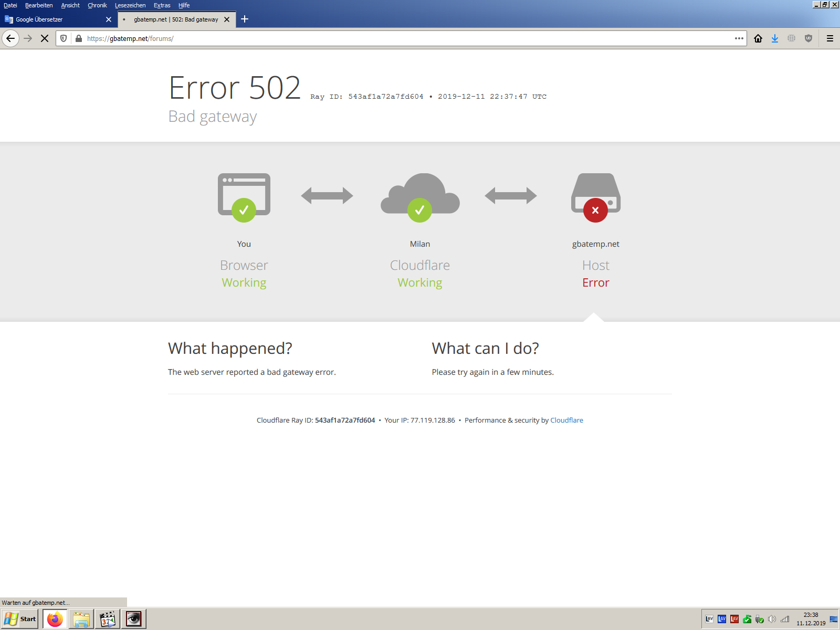Viewport: 840px width, 630px height.
Task: Close the gbatemp.net 502 tab
Action: click(x=227, y=19)
